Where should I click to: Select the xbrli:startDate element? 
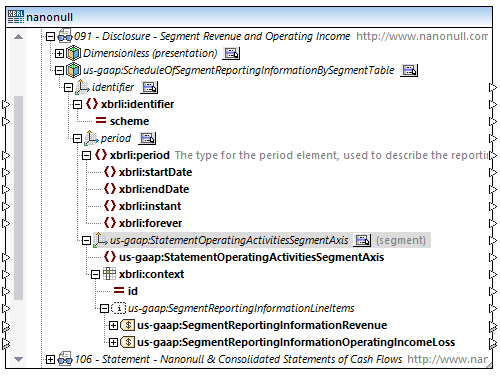point(155,172)
